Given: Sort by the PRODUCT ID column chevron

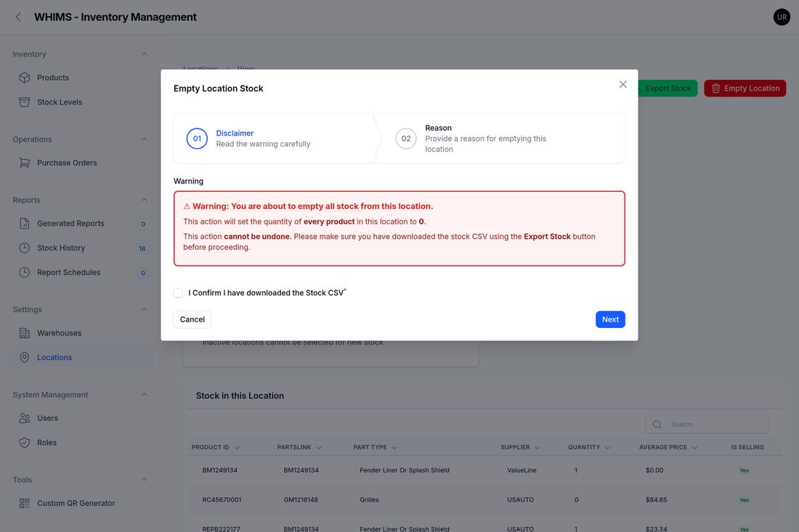Looking at the screenshot, I should [237, 448].
